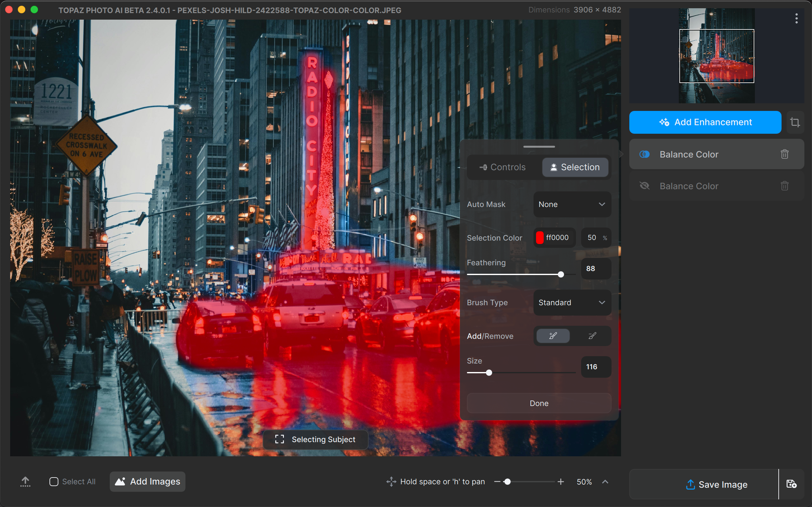Click the red Selection Color swatch
The width and height of the screenshot is (812, 507).
click(540, 238)
